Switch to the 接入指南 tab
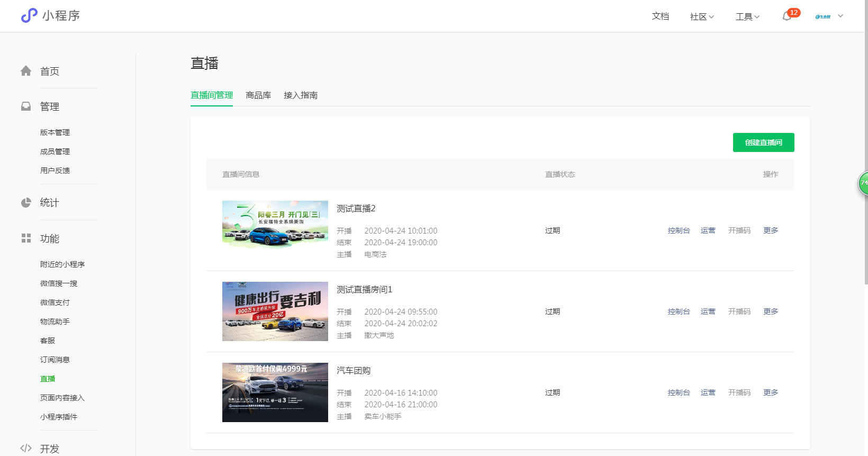Screen dimensions: 868x456 click(x=301, y=95)
